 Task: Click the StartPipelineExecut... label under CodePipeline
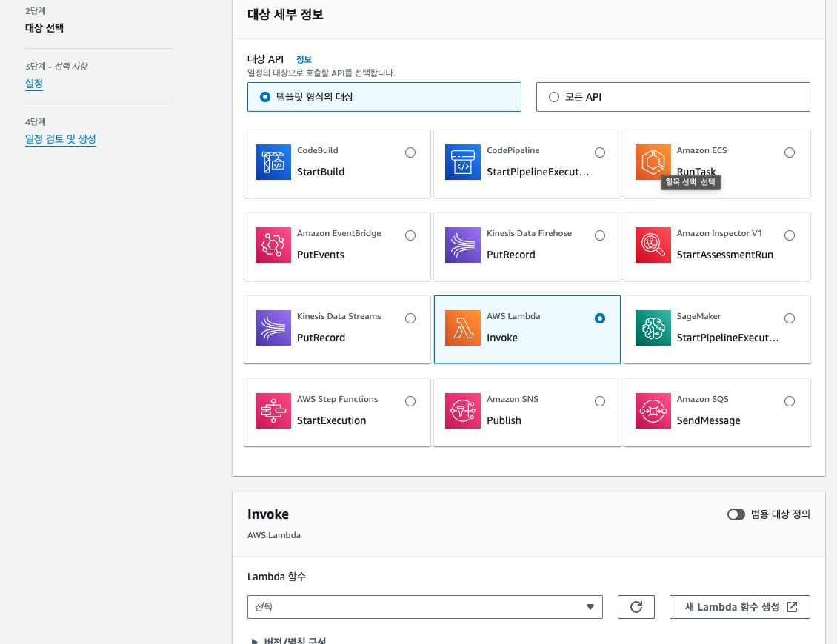[538, 172]
